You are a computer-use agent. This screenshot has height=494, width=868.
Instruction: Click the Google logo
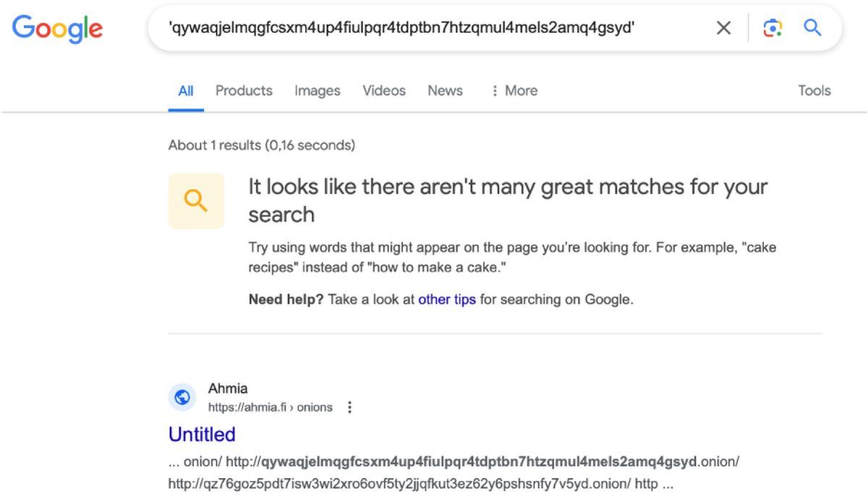tap(58, 28)
